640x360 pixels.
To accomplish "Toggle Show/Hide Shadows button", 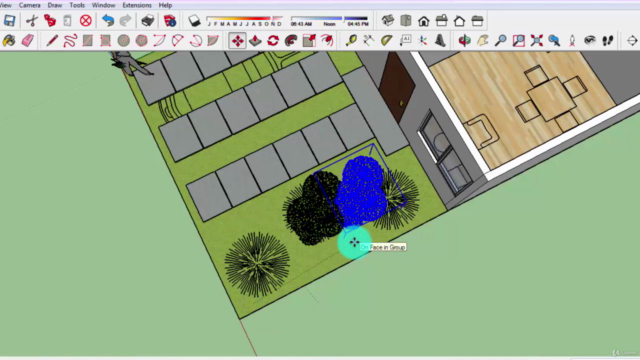I will [x=194, y=20].
